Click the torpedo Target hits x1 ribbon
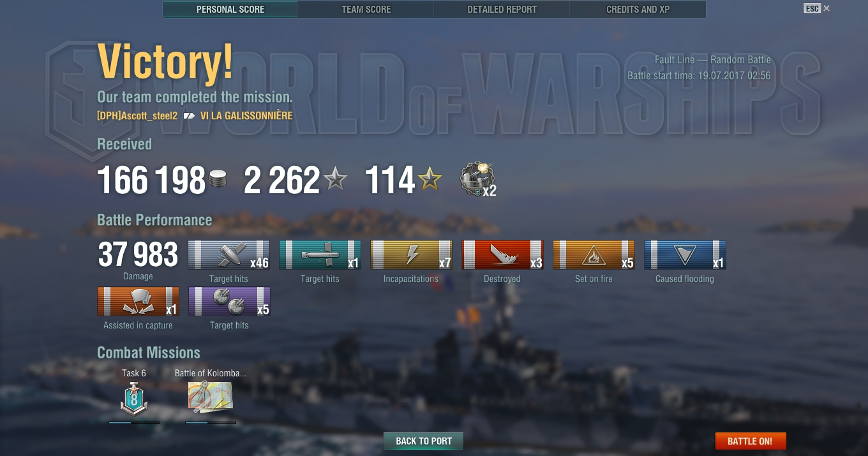 tap(320, 255)
